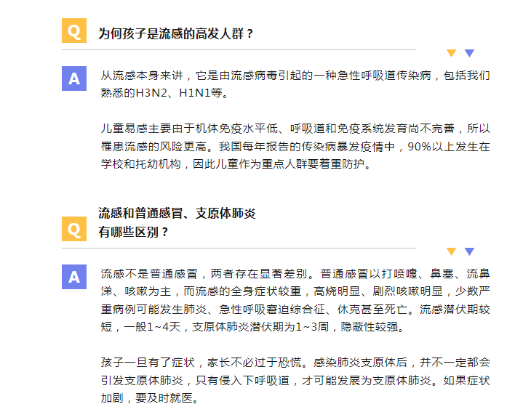The height and width of the screenshot is (420, 523).
Task: Select the heading 为何孩子是流感的高发人群？
Action: pyautogui.click(x=176, y=33)
